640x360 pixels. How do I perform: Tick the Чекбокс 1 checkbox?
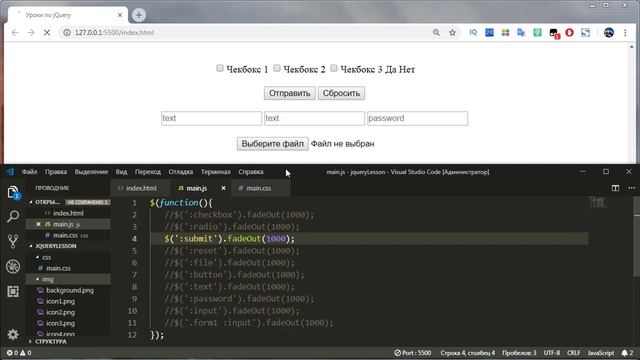click(x=220, y=68)
